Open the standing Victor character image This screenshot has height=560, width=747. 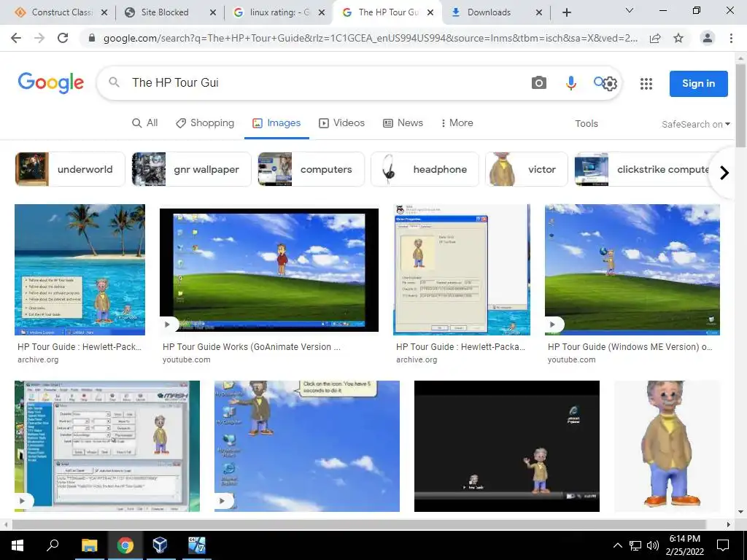[667, 446]
